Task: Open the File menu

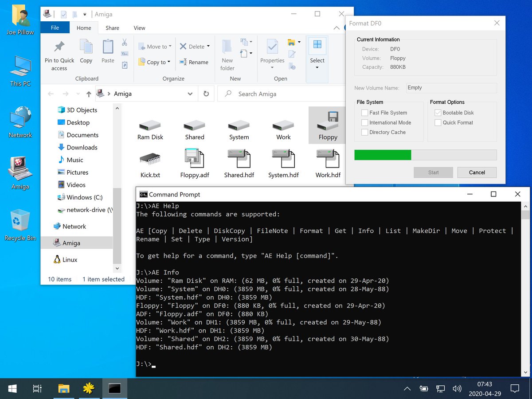Action: point(55,27)
